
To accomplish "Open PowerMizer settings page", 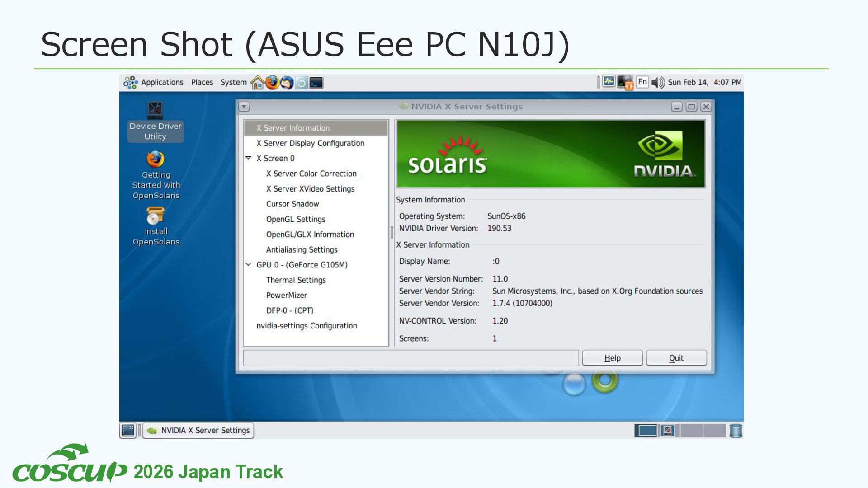I will pyautogui.click(x=287, y=296).
